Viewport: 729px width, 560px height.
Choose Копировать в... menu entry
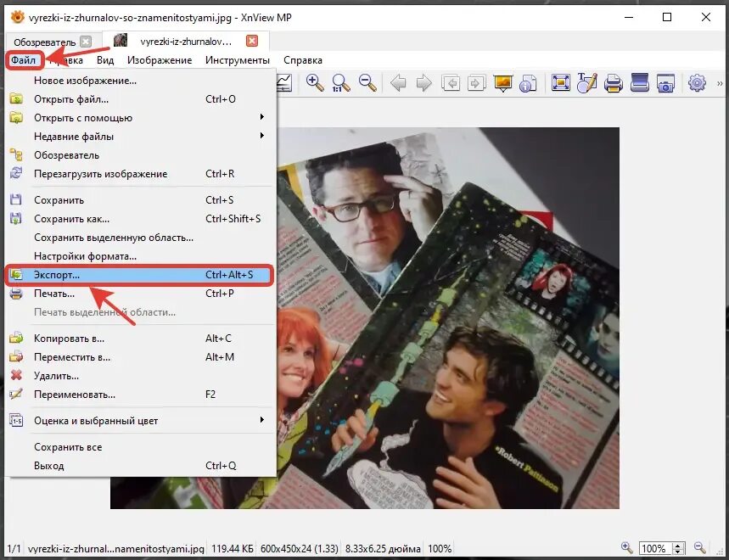click(x=139, y=339)
